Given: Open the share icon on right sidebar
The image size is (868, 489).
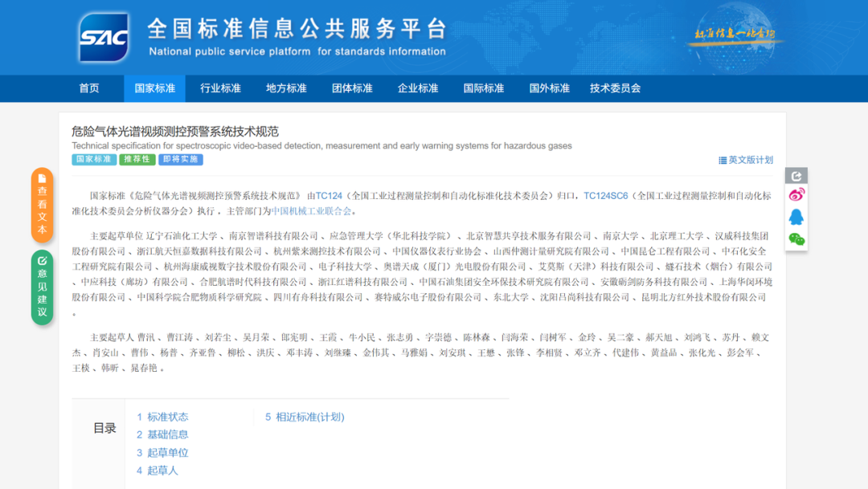Looking at the screenshot, I should pos(796,176).
